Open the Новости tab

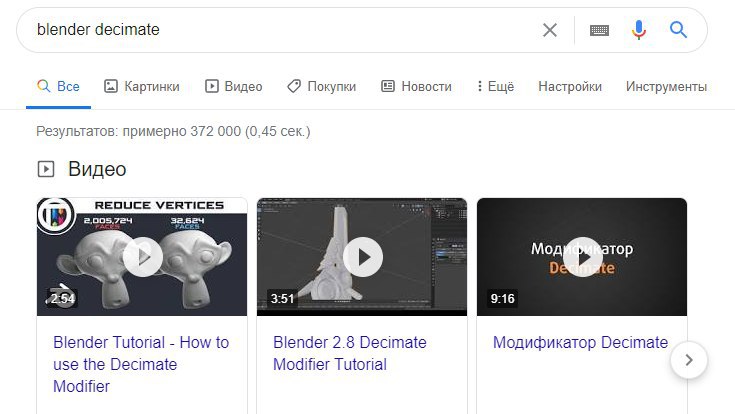point(416,86)
